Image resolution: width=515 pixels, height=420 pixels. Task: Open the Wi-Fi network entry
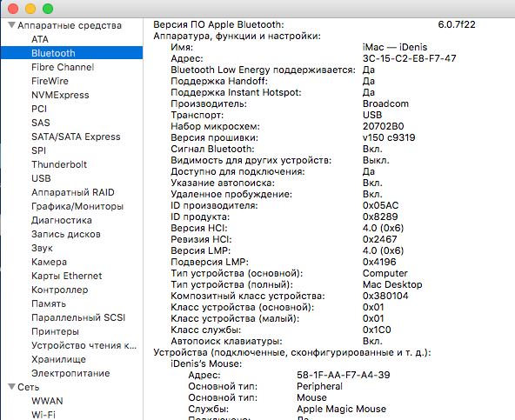(x=43, y=415)
